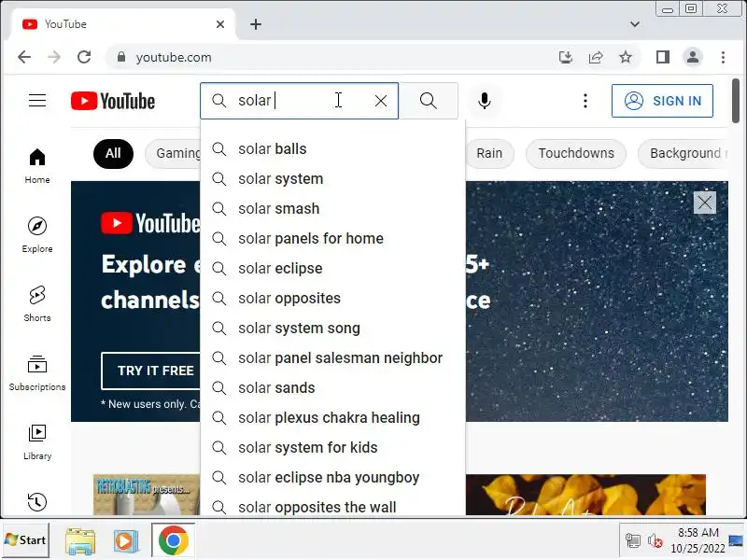Click the SIGN IN button
747x560 pixels.
[662, 101]
